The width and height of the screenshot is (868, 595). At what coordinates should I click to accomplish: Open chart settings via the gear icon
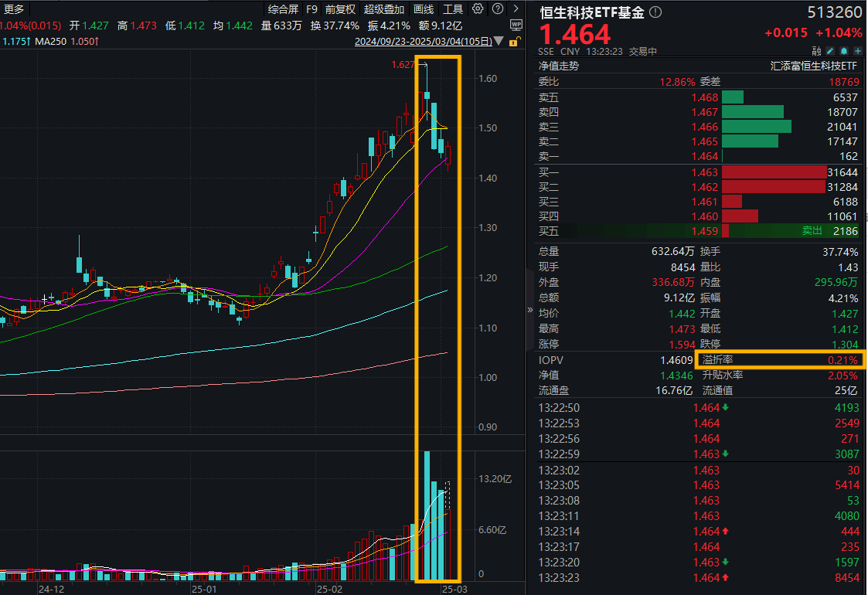[x=478, y=8]
